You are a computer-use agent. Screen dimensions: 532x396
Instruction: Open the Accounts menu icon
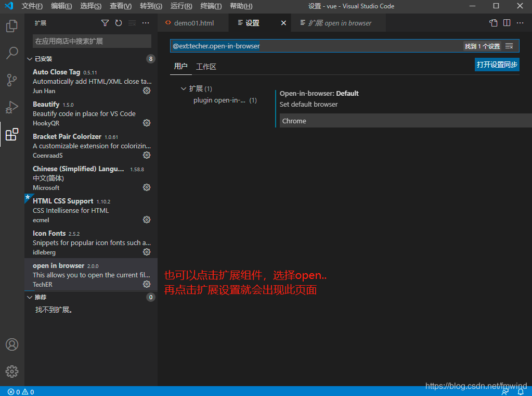pyautogui.click(x=12, y=344)
